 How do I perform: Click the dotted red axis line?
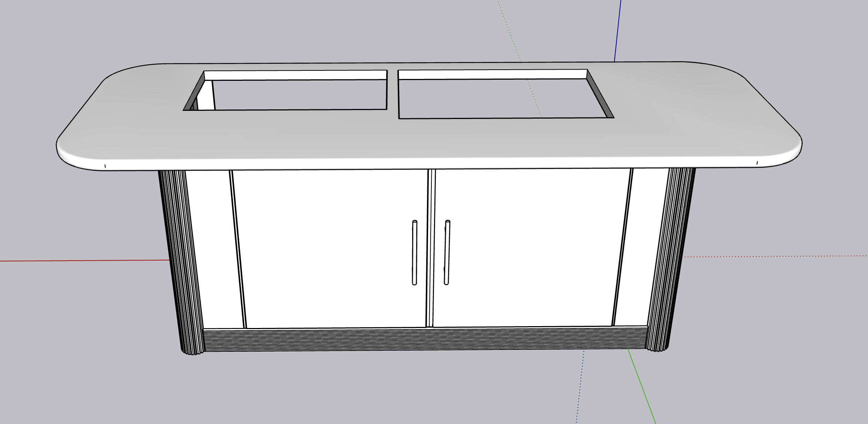(x=778, y=256)
